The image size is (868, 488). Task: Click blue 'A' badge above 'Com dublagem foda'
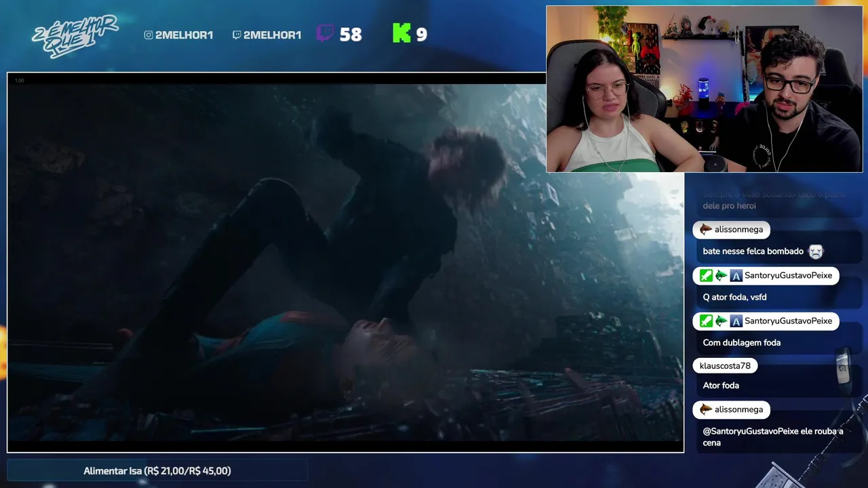pos(736,321)
